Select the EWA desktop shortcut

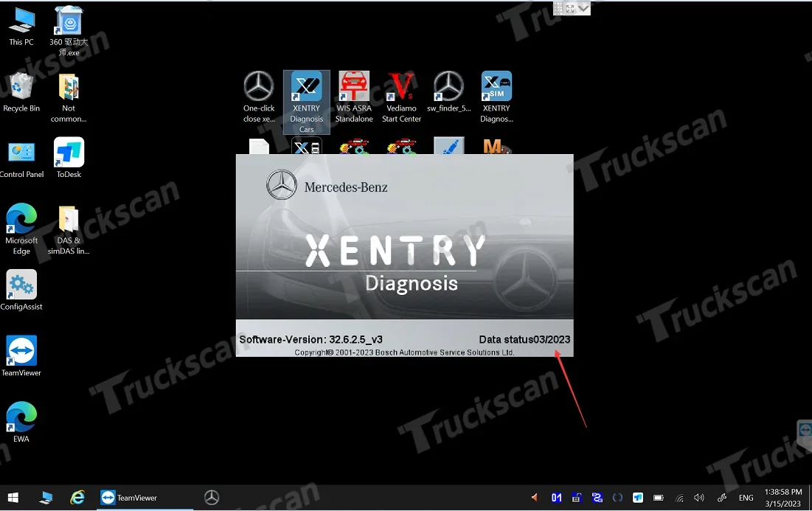click(21, 423)
